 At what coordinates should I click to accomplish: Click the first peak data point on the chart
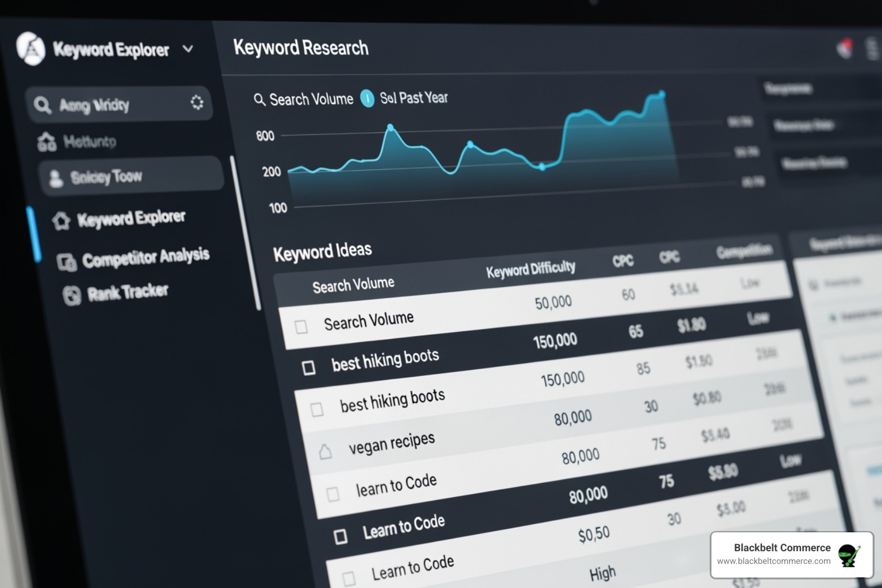[390, 127]
